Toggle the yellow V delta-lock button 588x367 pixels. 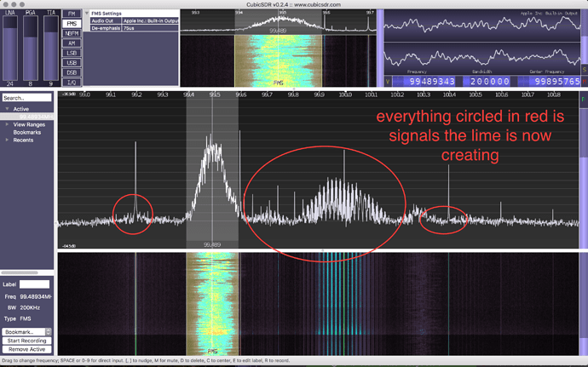point(388,82)
